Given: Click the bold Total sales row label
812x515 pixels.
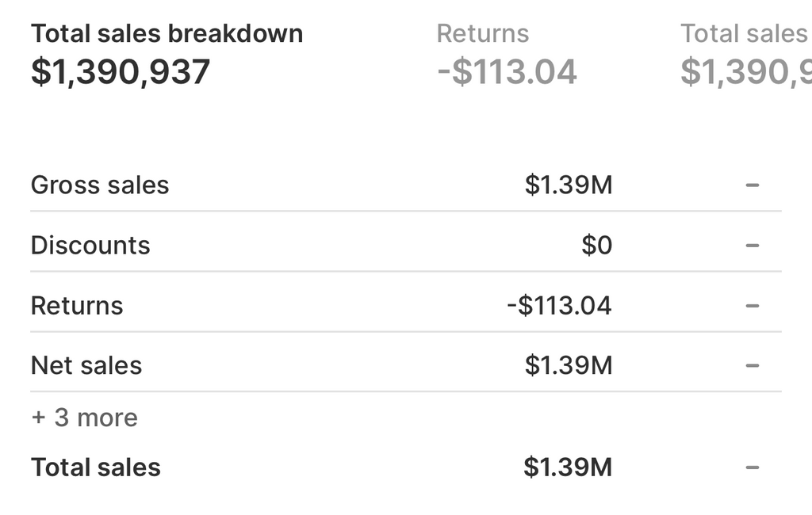Looking at the screenshot, I should point(96,467).
